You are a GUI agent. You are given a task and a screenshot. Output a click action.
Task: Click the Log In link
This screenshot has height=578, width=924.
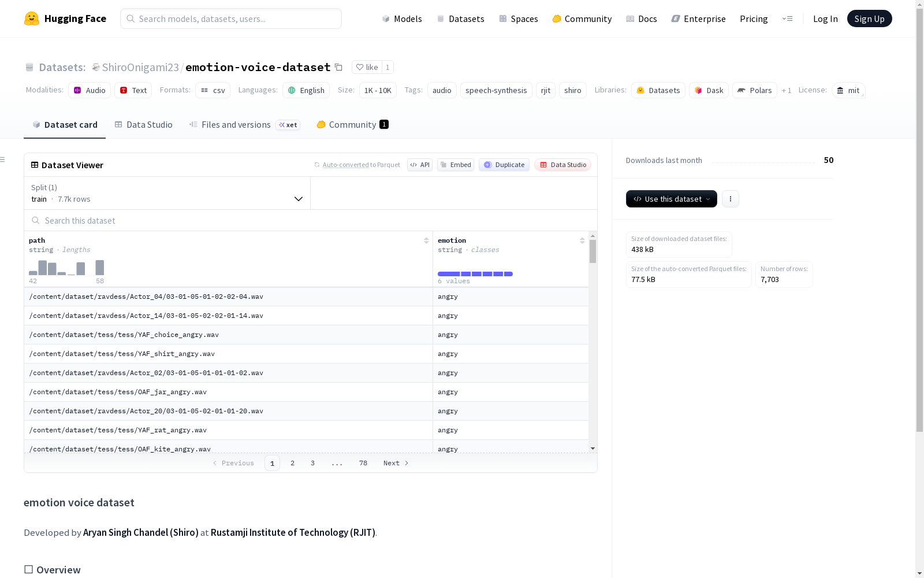(x=825, y=18)
